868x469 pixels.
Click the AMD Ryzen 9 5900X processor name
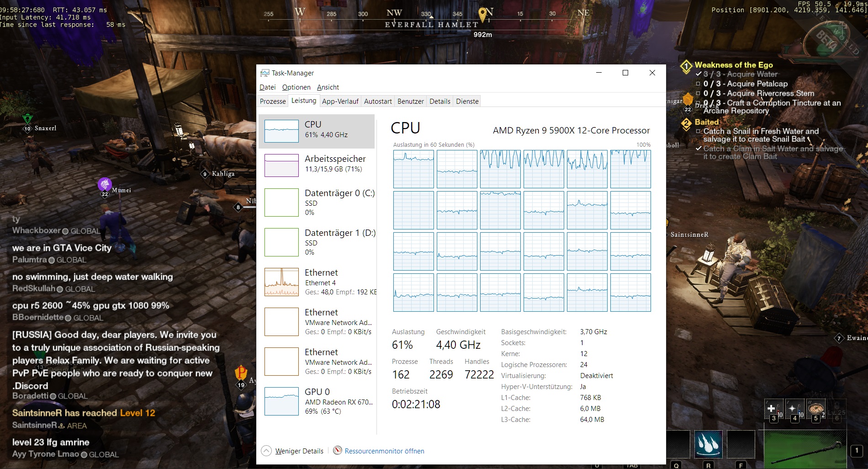coord(571,131)
